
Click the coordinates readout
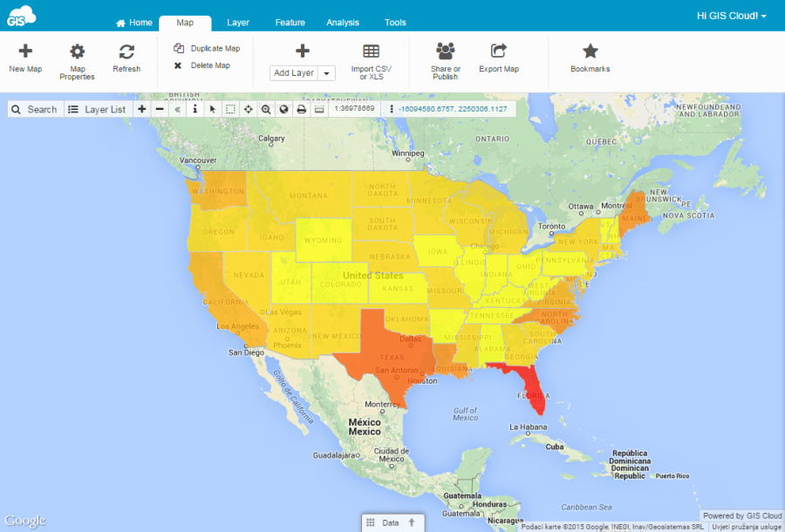pos(453,109)
